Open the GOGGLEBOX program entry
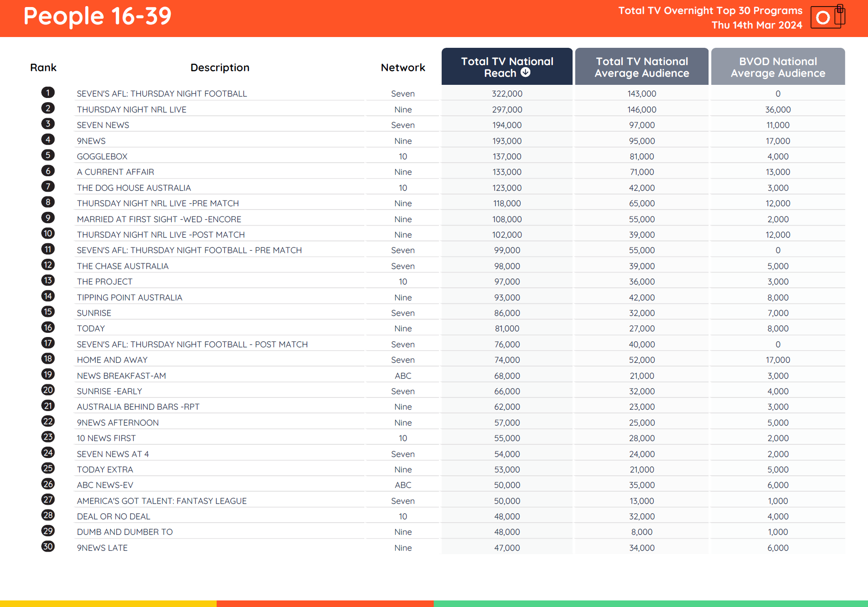This screenshot has width=868, height=607. tap(102, 156)
